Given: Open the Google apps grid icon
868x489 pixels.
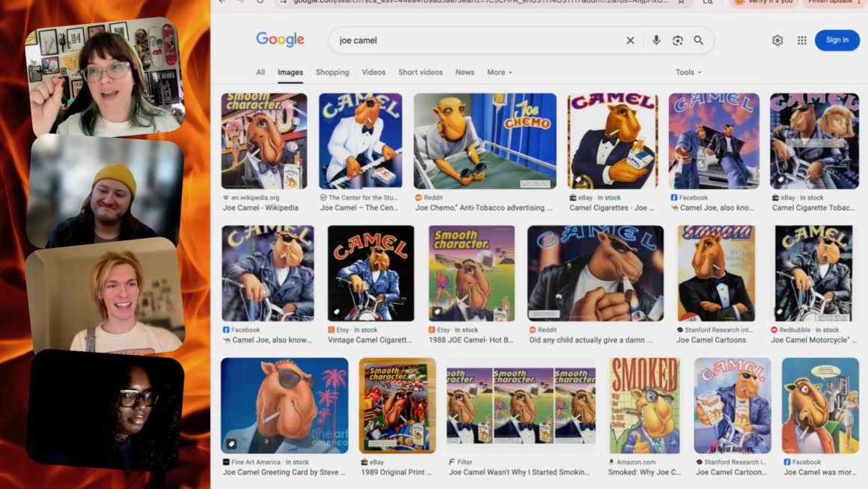Looking at the screenshot, I should [801, 40].
